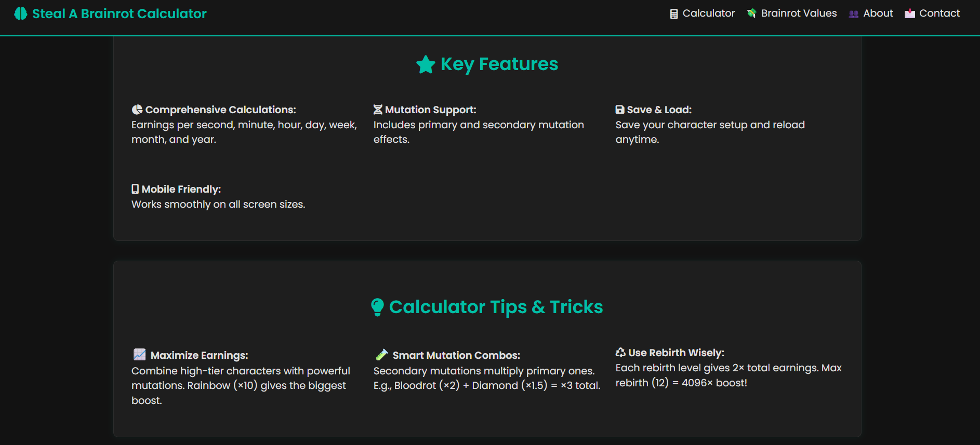The image size is (980, 445).
Task: Open the Contact page link
Action: [932, 14]
